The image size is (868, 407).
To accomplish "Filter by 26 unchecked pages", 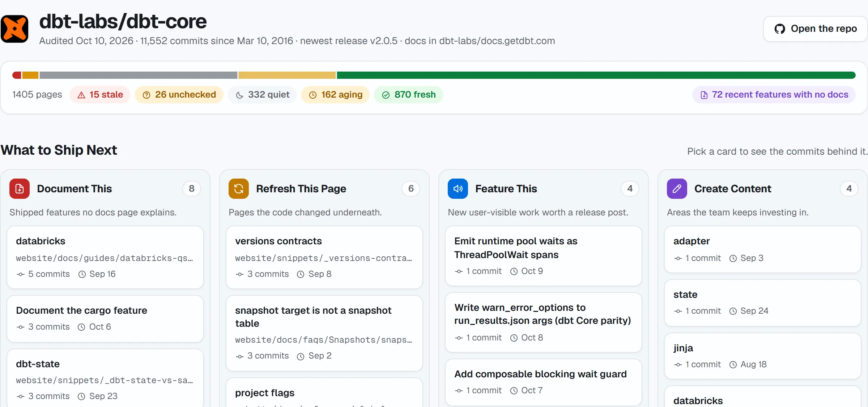I will pos(179,95).
